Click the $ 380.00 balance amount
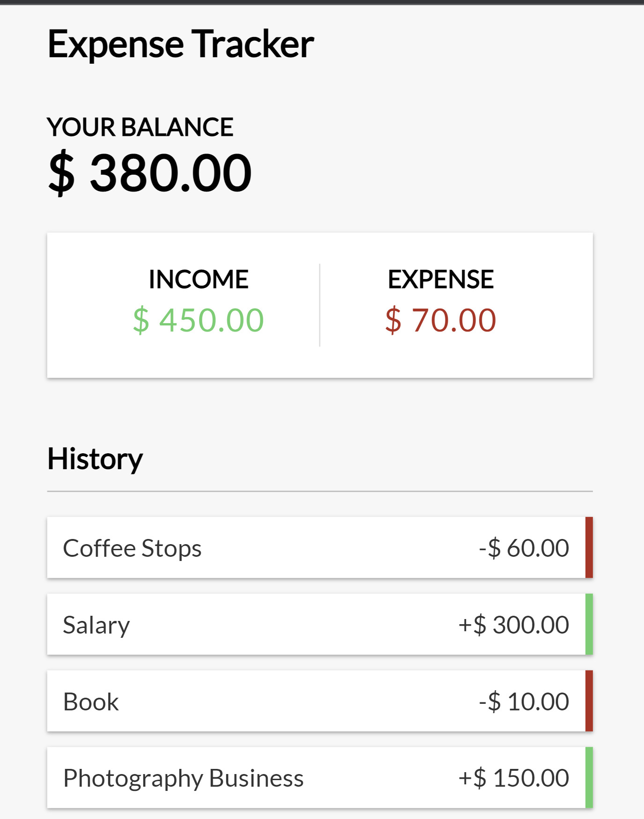This screenshot has height=819, width=644. click(x=150, y=173)
